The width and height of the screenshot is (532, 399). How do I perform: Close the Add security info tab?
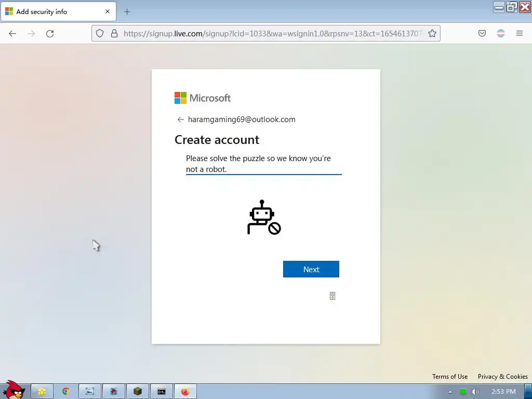[108, 11]
